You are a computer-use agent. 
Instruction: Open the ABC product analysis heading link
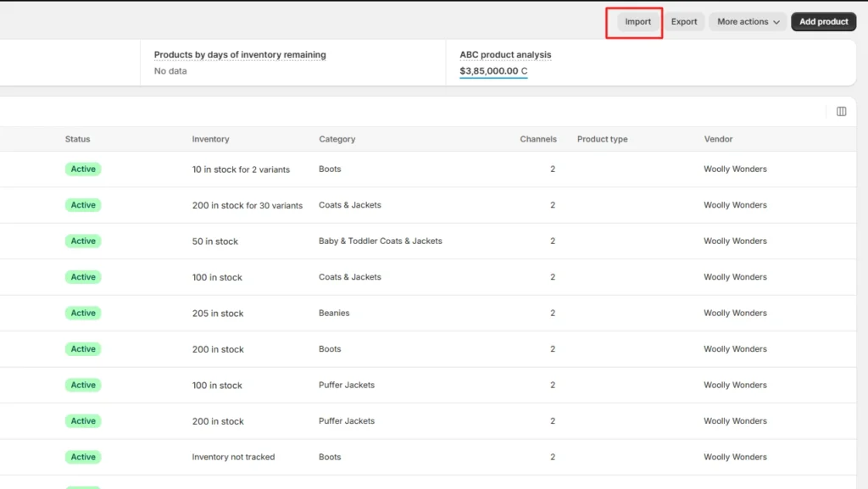(x=505, y=55)
